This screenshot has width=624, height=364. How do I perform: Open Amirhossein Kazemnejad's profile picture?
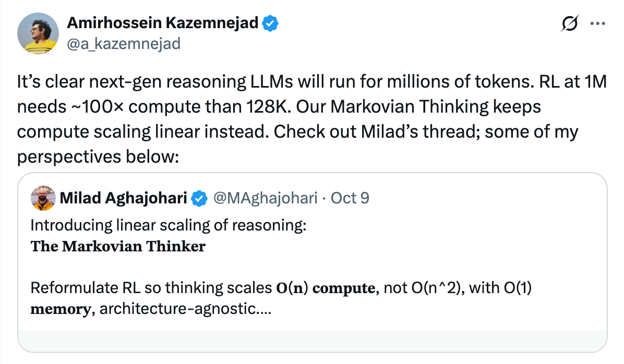(38, 33)
